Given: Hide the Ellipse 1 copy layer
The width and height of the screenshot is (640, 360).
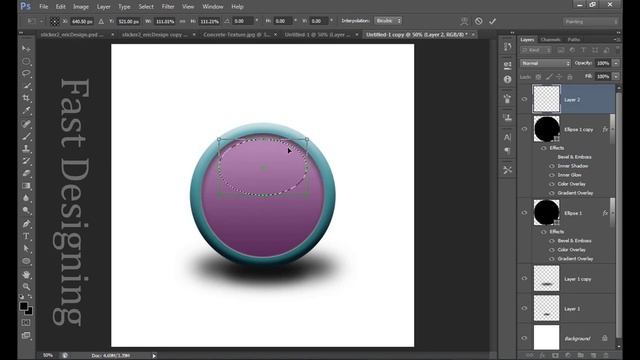Looking at the screenshot, I should (x=524, y=129).
